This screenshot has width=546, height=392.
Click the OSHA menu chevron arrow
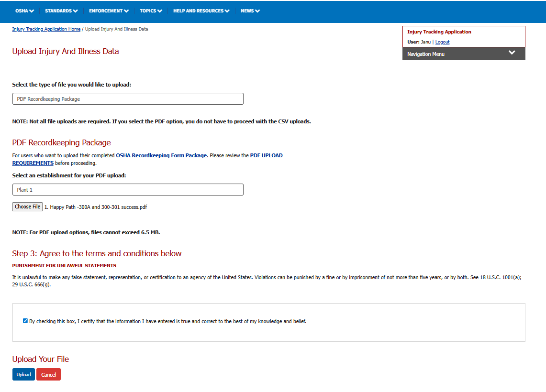(32, 11)
